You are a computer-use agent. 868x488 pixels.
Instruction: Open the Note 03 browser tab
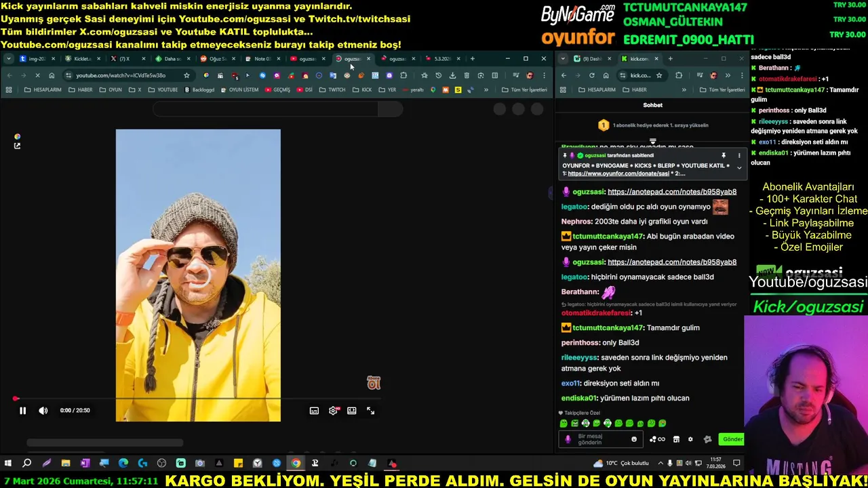tap(262, 59)
